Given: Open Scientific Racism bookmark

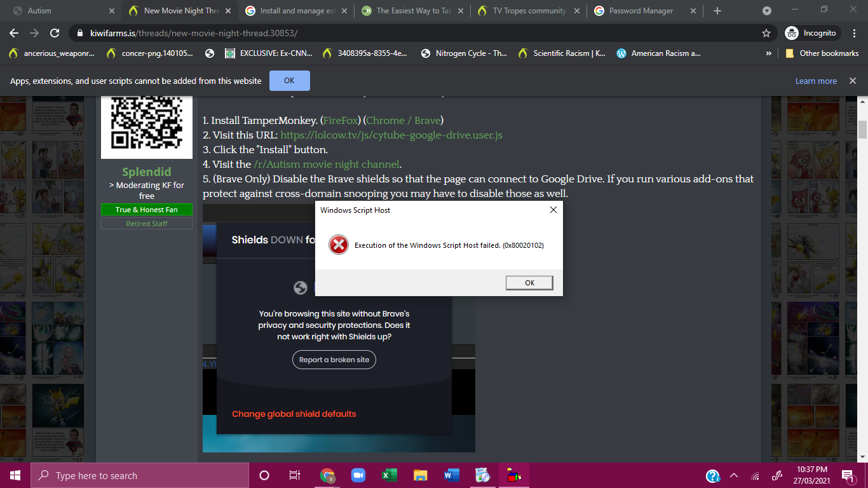Looking at the screenshot, I should coord(562,53).
